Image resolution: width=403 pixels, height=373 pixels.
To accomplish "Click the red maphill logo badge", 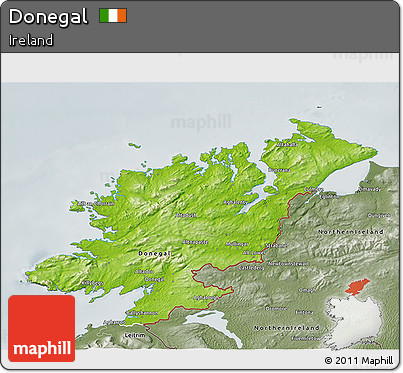I will point(42,328).
